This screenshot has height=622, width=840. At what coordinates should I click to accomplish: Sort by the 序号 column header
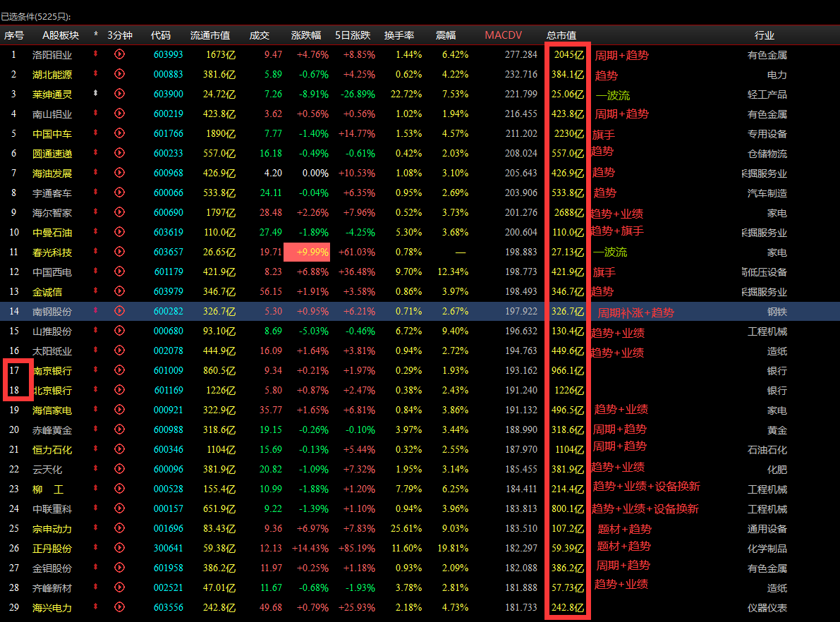click(14, 35)
